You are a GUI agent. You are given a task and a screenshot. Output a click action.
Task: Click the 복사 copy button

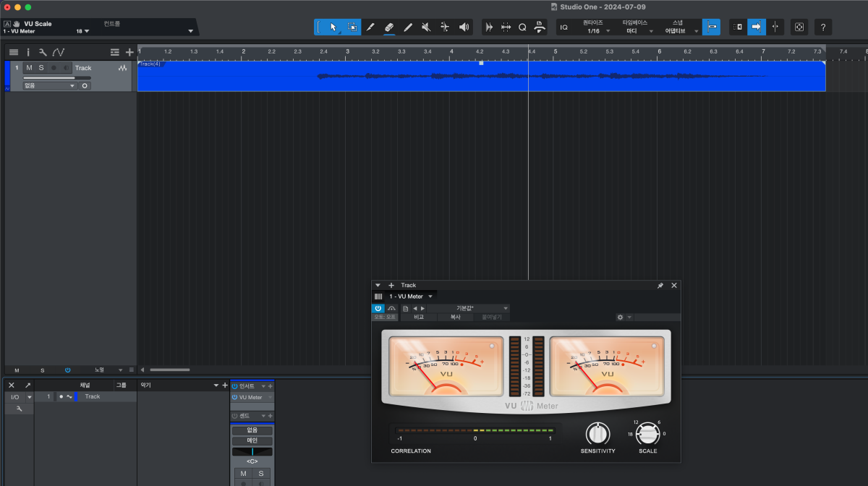tap(455, 317)
